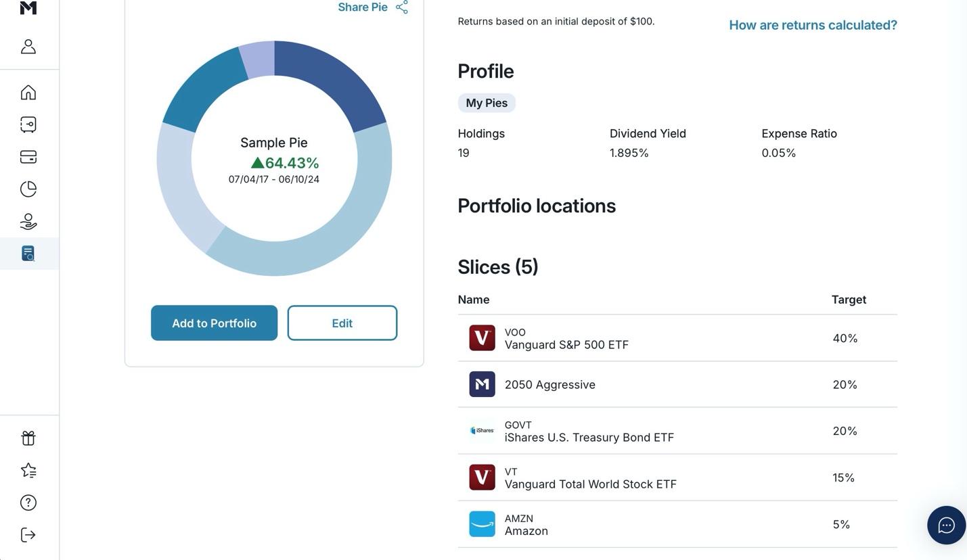Open the starred list icon in sidebar

tap(28, 471)
